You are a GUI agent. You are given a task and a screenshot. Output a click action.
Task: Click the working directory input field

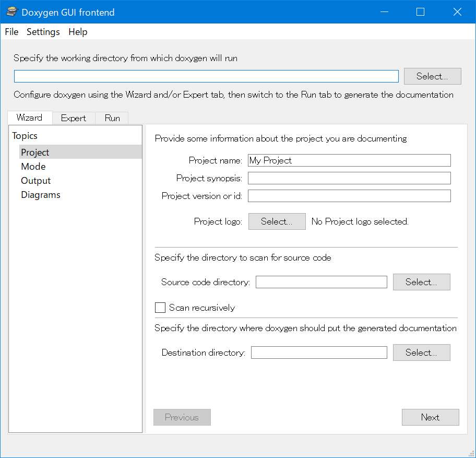coord(206,76)
